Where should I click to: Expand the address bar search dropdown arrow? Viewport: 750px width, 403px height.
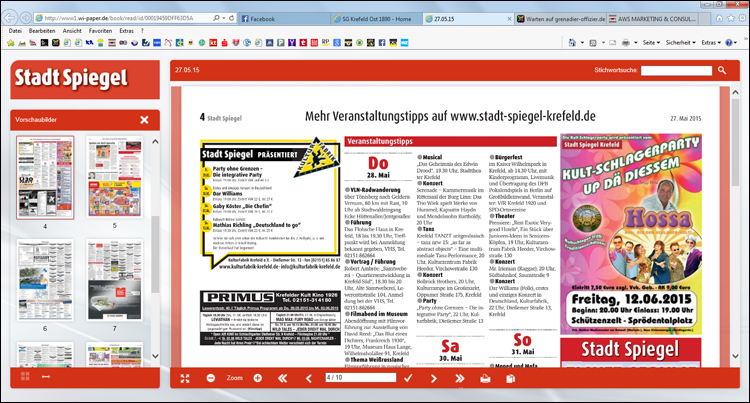(x=224, y=18)
